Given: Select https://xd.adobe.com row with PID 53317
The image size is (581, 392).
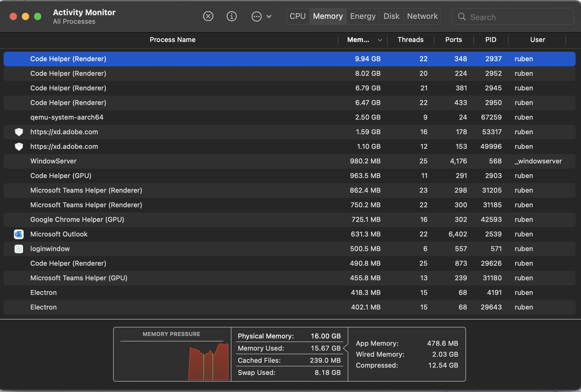Looking at the screenshot, I should 290,132.
